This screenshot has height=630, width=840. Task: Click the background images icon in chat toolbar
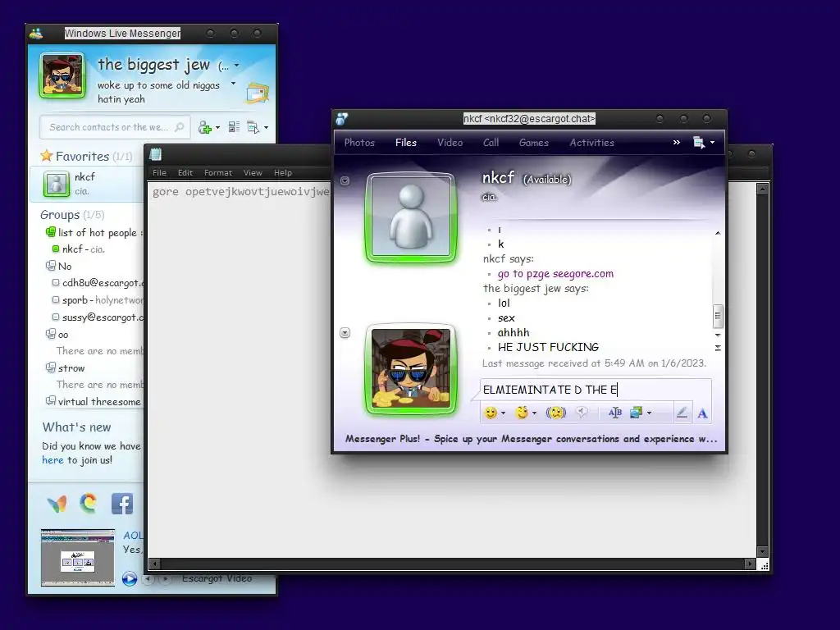tap(637, 413)
